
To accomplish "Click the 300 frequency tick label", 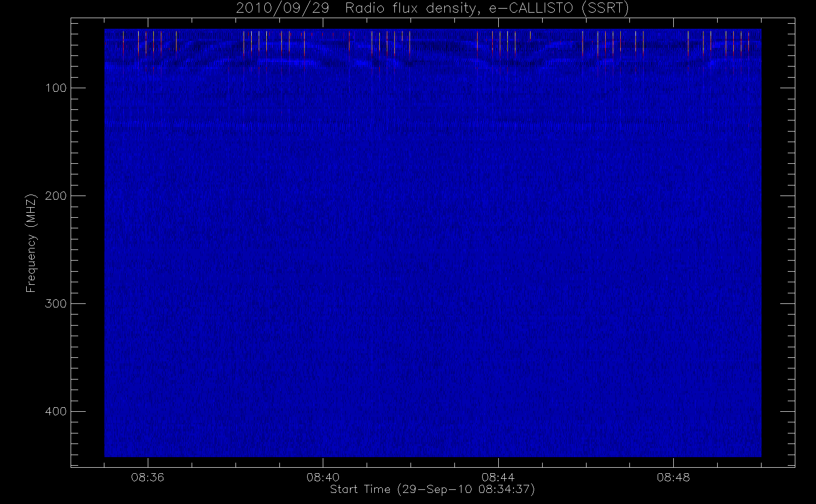I will [x=56, y=304].
